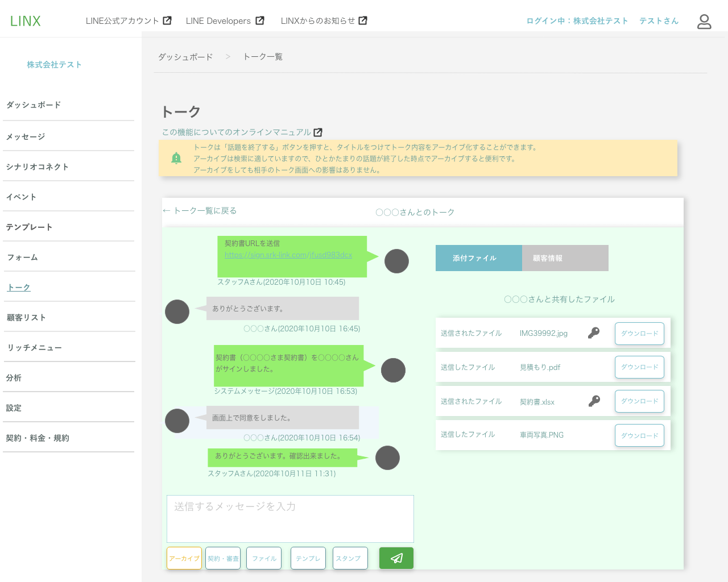Click the ダッシュボード breadcrumb

coord(185,57)
